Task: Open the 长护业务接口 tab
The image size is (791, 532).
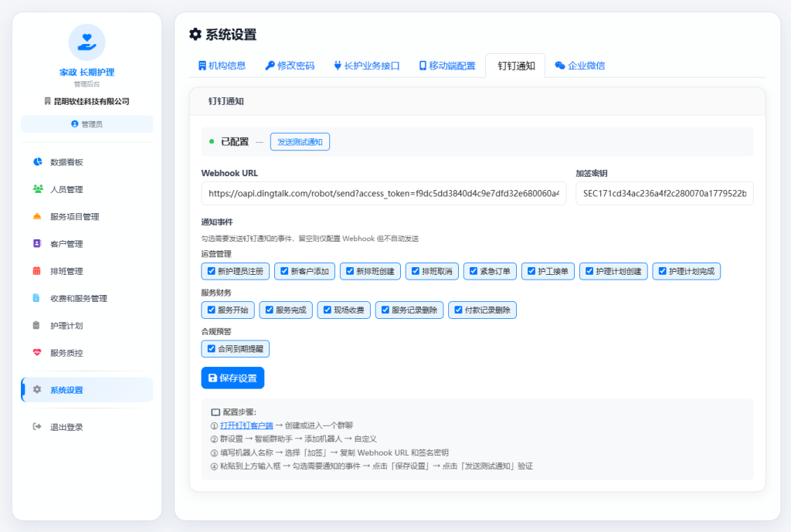Action: pyautogui.click(x=367, y=66)
